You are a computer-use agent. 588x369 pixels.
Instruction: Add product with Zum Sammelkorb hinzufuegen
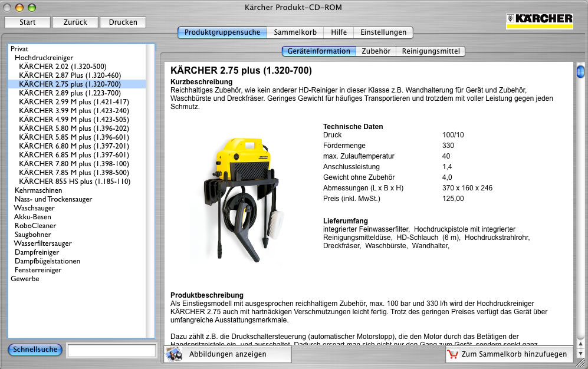tap(509, 354)
